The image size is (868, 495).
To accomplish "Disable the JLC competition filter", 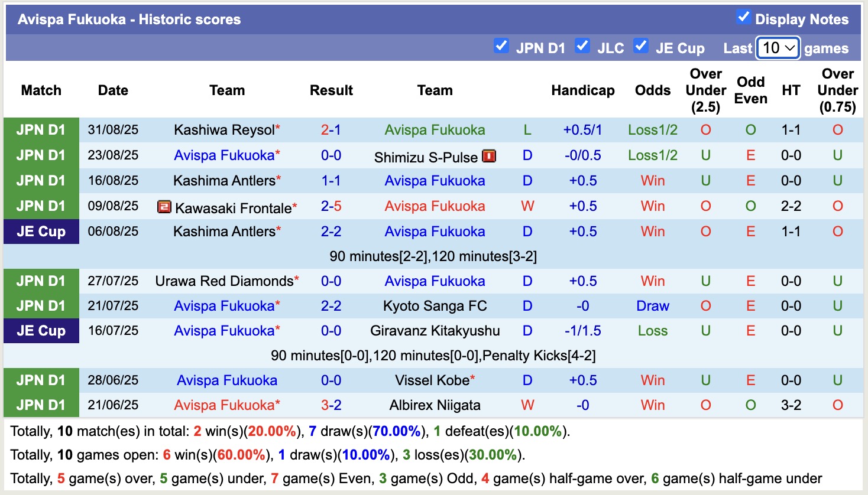I will pyautogui.click(x=582, y=45).
